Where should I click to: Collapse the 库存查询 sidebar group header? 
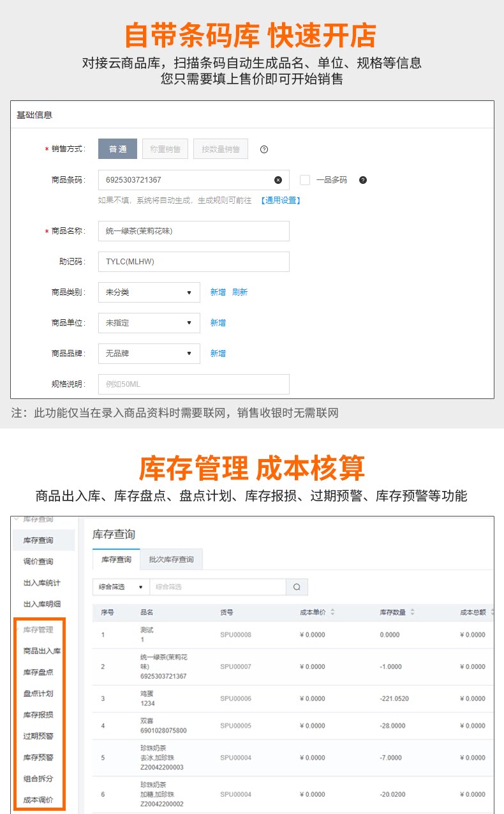click(38, 520)
